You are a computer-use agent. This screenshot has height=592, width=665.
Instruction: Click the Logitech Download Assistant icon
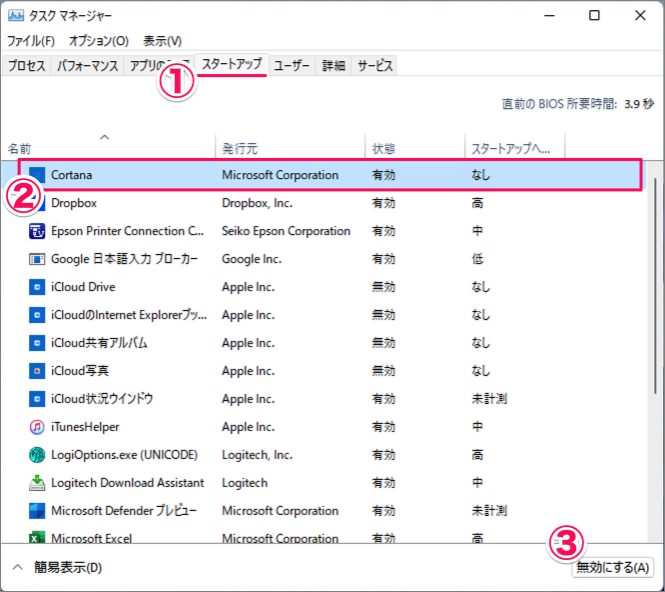(x=37, y=483)
